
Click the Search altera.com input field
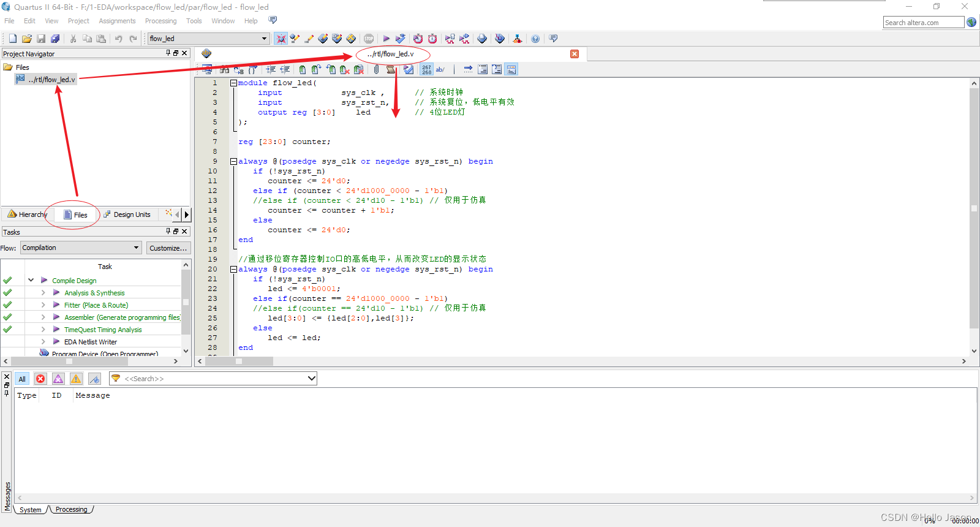point(924,22)
